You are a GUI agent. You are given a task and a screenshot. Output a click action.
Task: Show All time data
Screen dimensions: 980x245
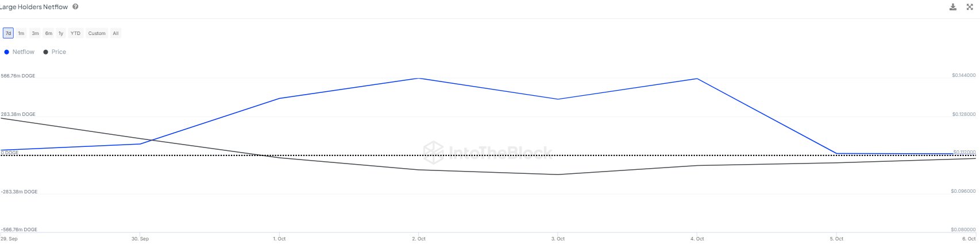click(115, 33)
